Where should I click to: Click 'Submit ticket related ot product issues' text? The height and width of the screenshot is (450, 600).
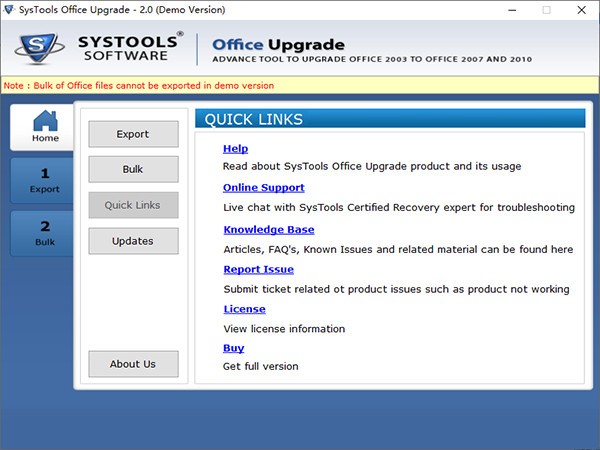(x=396, y=289)
